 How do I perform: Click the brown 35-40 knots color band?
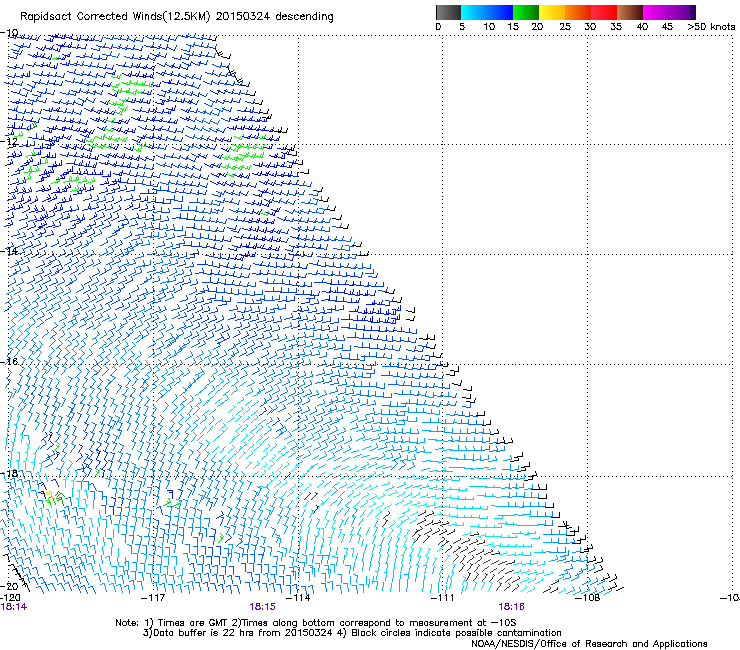[630, 12]
